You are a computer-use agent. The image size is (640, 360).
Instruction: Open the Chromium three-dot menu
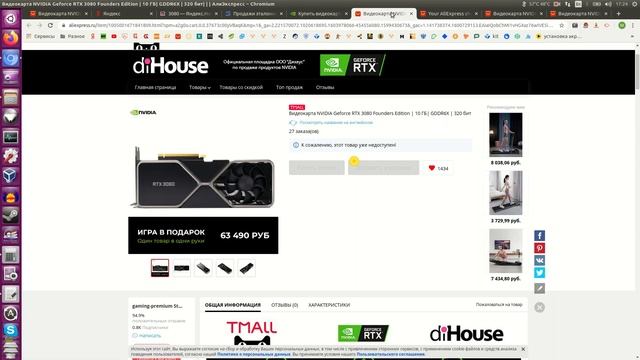(x=633, y=25)
